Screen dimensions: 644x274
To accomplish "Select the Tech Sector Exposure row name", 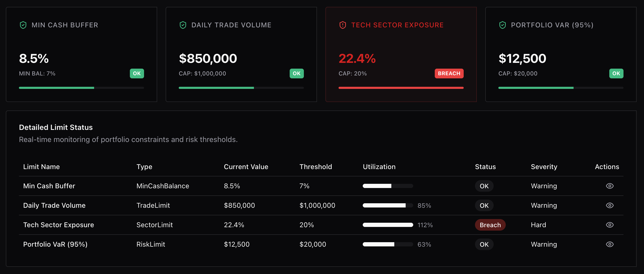I will pos(59,225).
